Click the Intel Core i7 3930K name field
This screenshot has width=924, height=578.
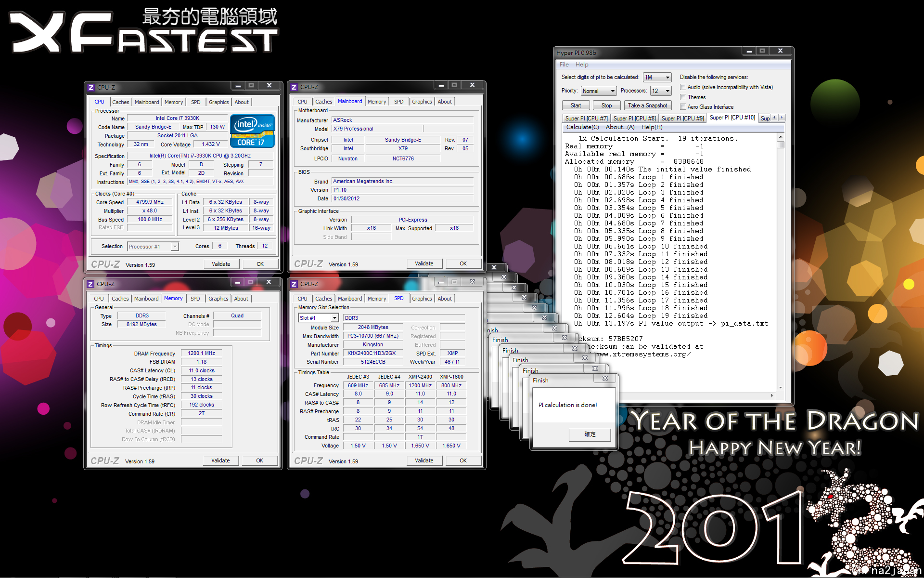(x=178, y=118)
